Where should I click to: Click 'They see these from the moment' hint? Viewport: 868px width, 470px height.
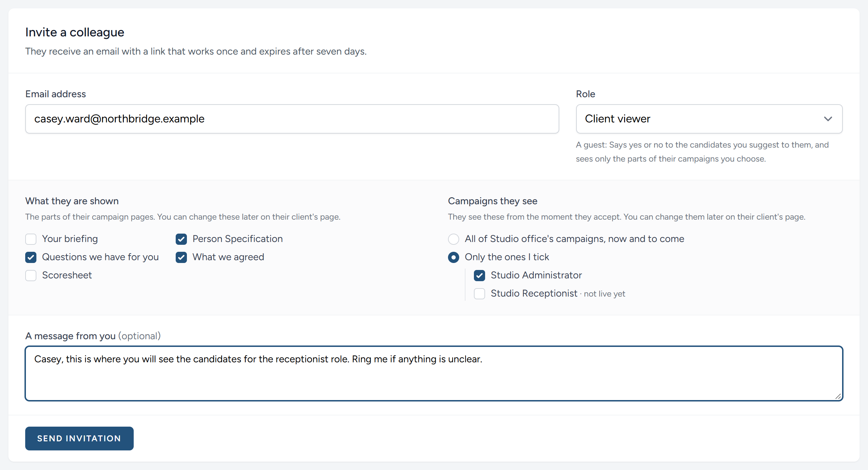[626, 217]
